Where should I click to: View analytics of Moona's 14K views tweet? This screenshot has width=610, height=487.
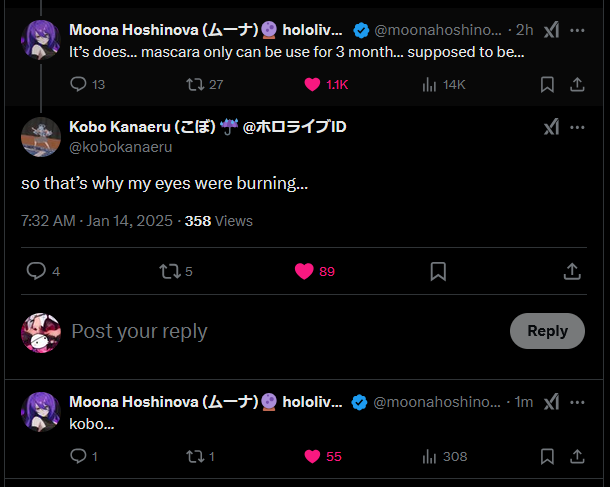point(430,85)
